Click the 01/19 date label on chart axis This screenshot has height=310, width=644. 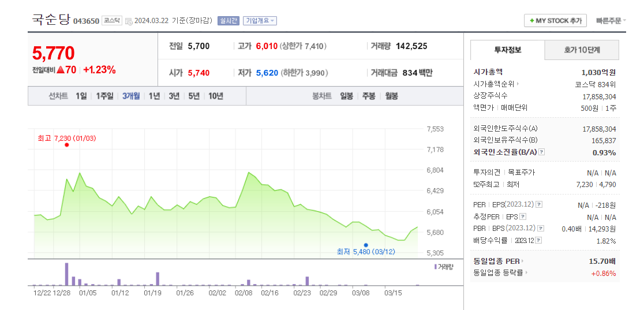[152, 293]
